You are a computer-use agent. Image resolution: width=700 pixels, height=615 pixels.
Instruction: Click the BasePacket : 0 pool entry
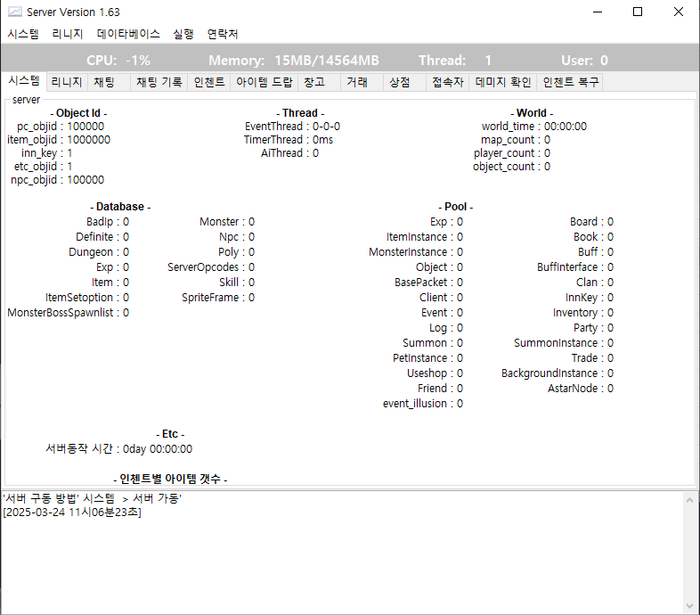[428, 283]
